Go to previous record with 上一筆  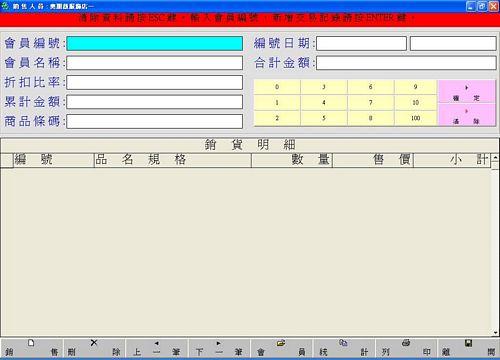[157, 348]
